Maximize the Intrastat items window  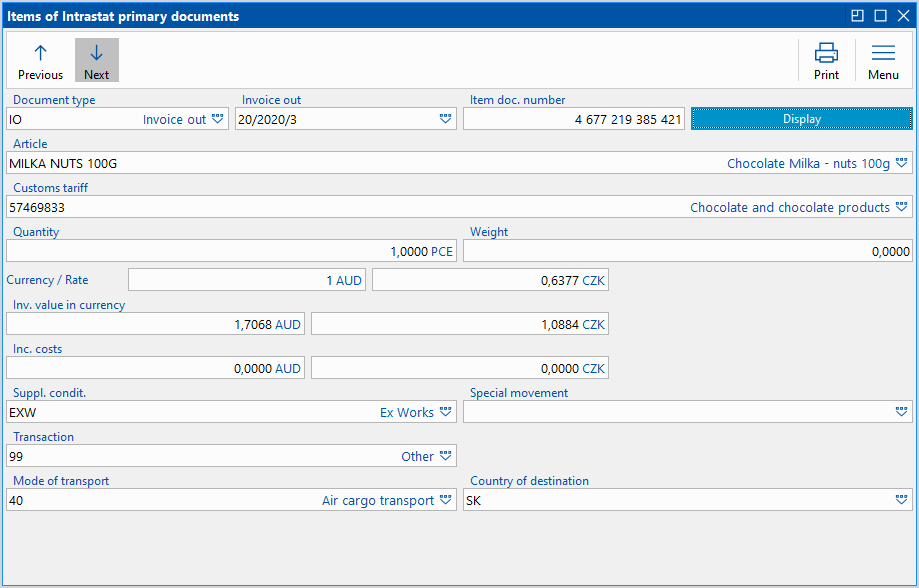880,16
